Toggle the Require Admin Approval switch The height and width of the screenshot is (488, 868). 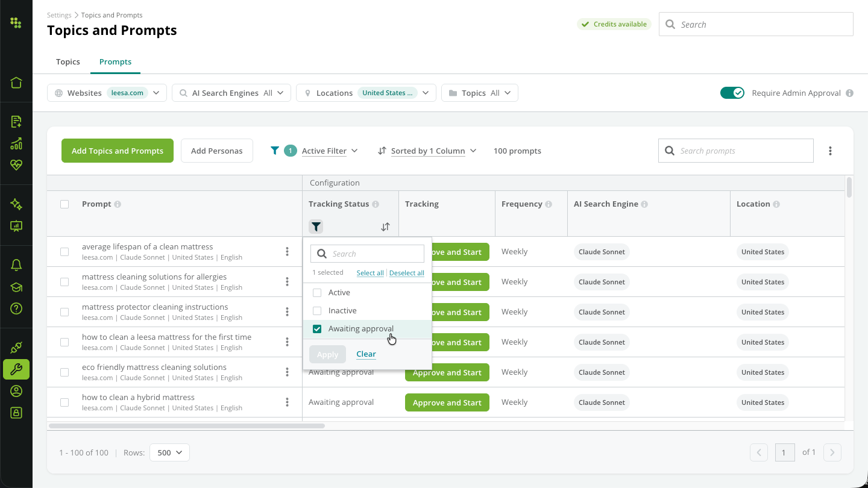732,93
